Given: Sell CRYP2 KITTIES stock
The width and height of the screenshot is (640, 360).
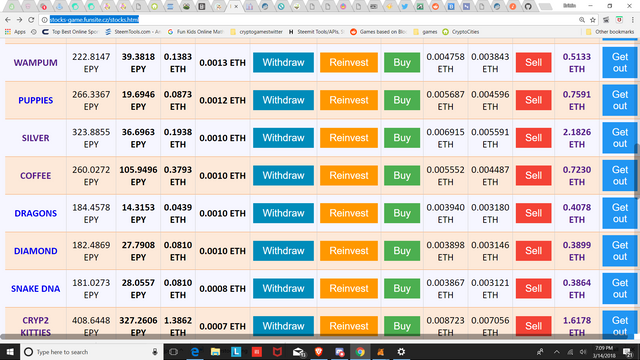Looking at the screenshot, I should point(533,326).
